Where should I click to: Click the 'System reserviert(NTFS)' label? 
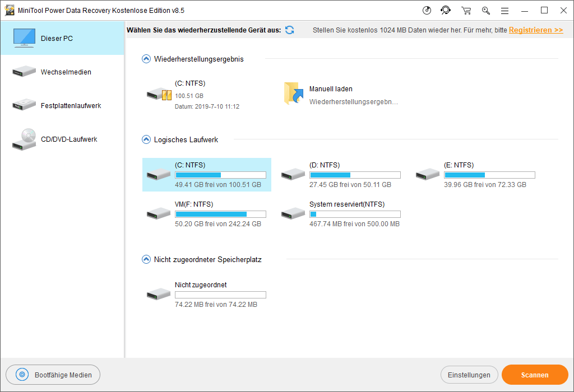pyautogui.click(x=346, y=204)
